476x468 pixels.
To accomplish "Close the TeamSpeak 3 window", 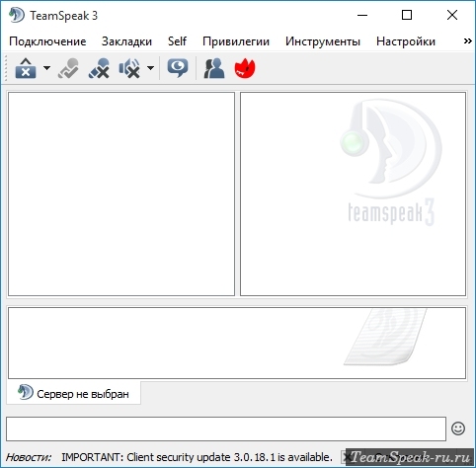I will [x=452, y=15].
